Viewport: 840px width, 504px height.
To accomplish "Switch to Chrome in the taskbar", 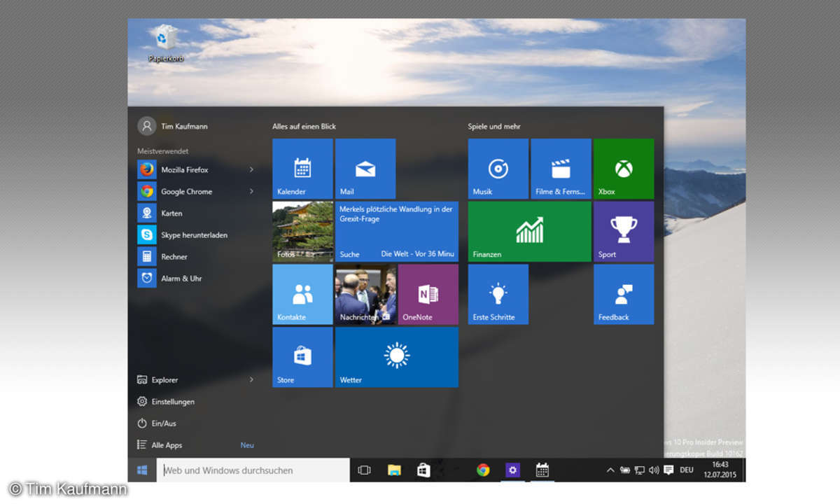I will tap(483, 470).
